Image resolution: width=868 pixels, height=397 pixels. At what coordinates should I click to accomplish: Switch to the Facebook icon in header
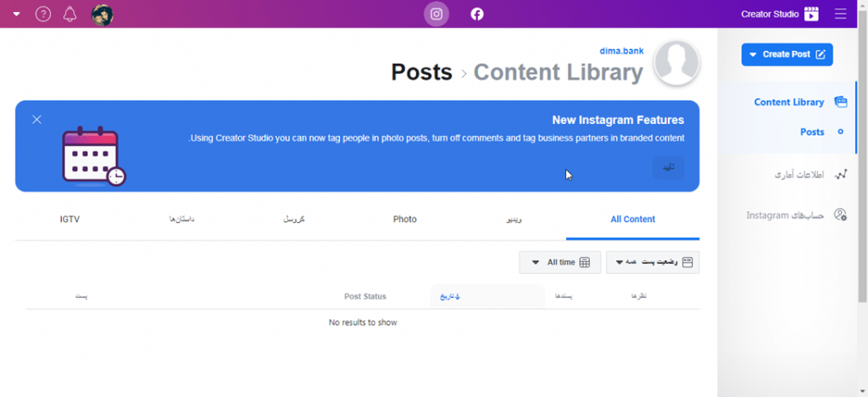[x=477, y=14]
